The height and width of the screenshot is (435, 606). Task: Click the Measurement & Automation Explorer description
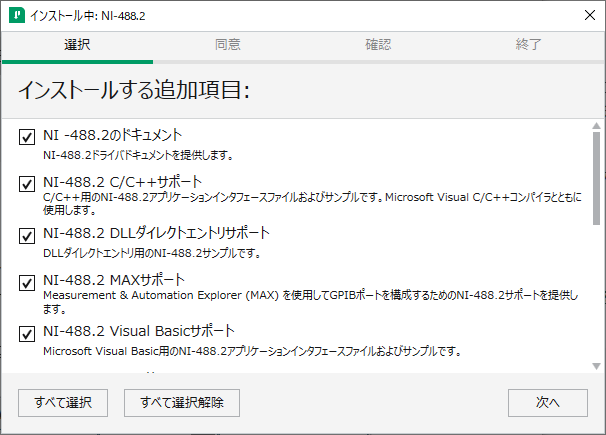pos(311,302)
